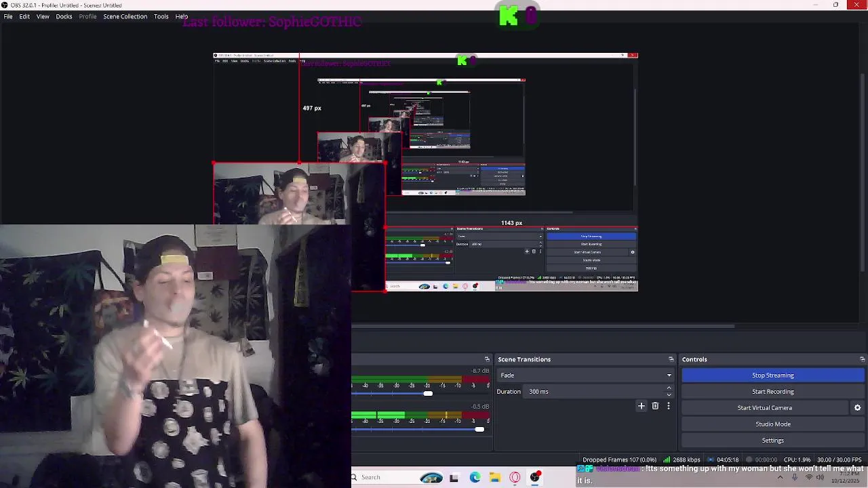Viewport: 868px width, 488px height.
Task: Click Start Recording in Controls
Action: pos(772,392)
